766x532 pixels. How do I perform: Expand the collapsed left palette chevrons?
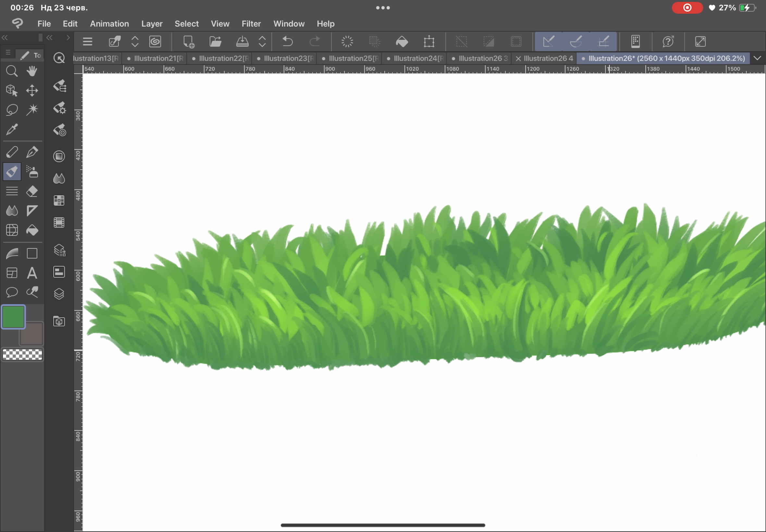(5, 38)
